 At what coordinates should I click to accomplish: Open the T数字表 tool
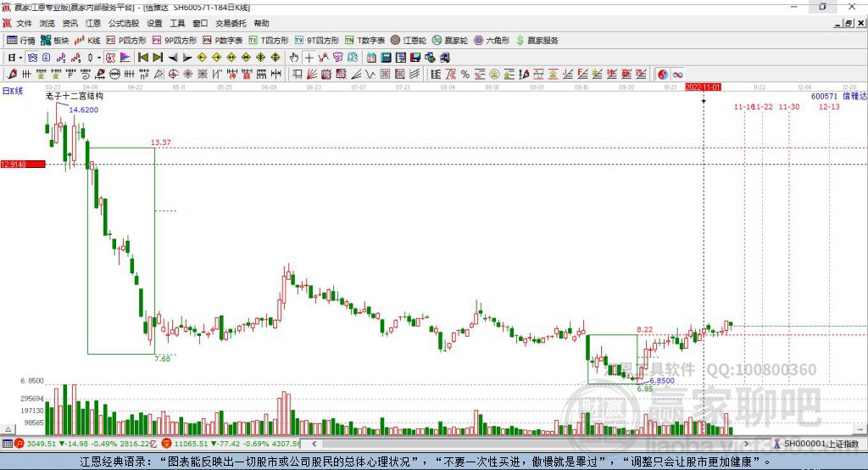point(364,41)
